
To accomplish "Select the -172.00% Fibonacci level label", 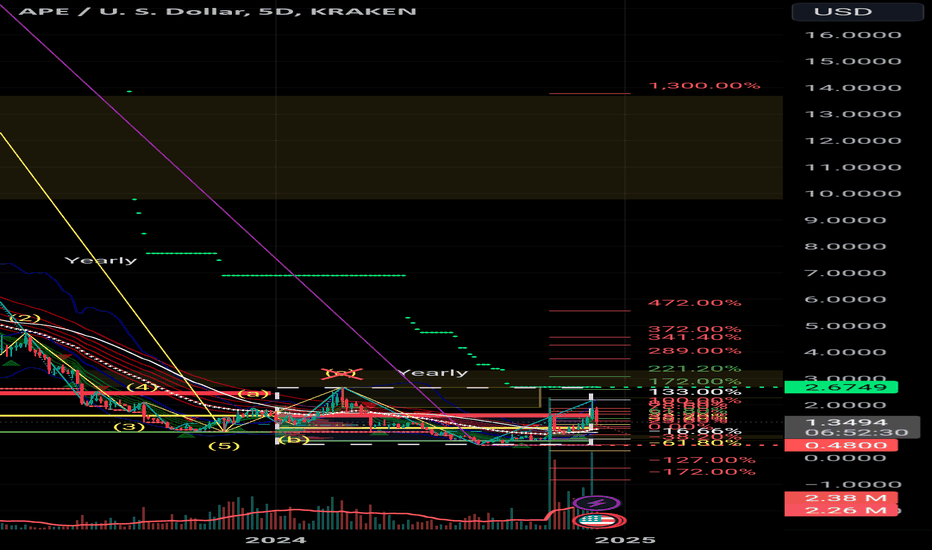I will (x=702, y=472).
